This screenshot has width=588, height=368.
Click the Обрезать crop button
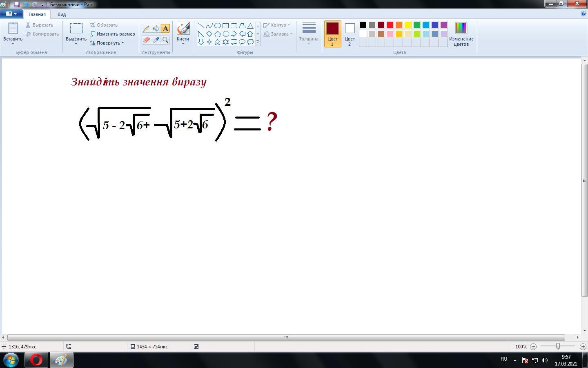104,25
